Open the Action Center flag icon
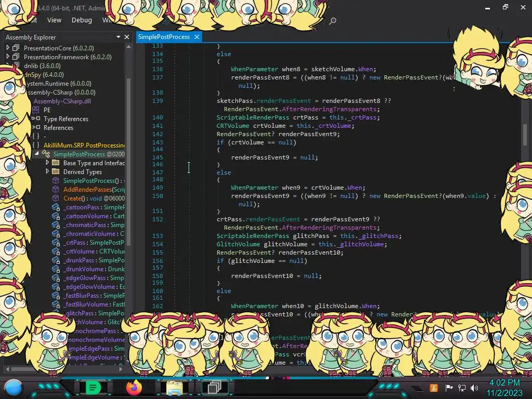Image resolution: width=532 pixels, height=399 pixels. pyautogui.click(x=449, y=388)
